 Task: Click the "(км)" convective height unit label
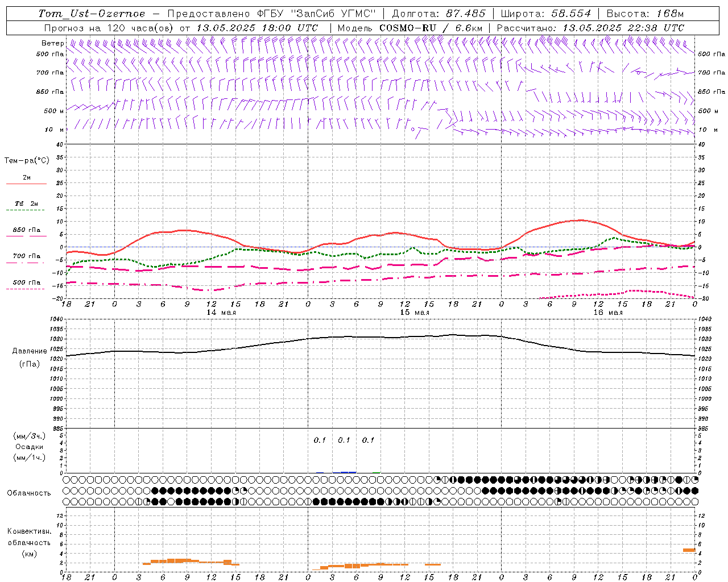point(29,554)
